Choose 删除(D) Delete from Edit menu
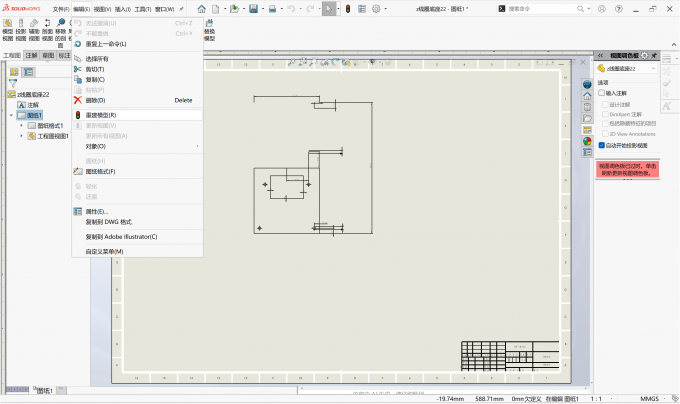Image resolution: width=680 pixels, height=404 pixels. click(x=137, y=100)
